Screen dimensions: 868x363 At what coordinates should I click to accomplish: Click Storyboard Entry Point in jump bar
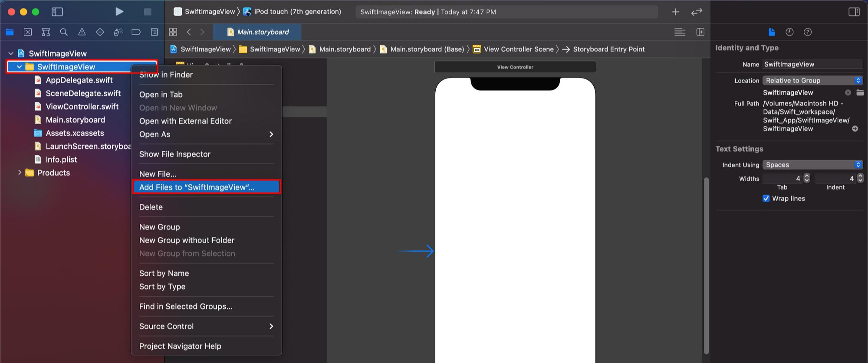point(604,49)
